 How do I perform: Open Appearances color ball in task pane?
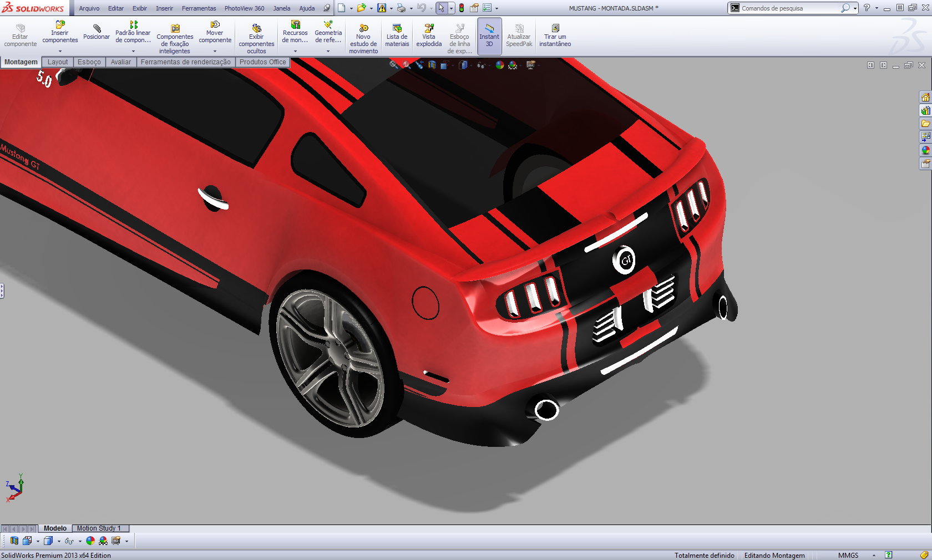pyautogui.click(x=925, y=150)
